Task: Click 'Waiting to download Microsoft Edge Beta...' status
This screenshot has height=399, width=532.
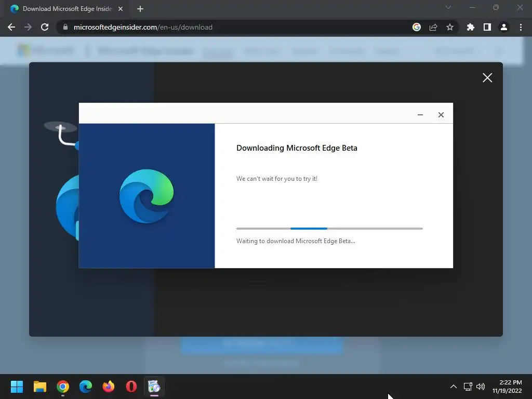Action: pos(296,241)
